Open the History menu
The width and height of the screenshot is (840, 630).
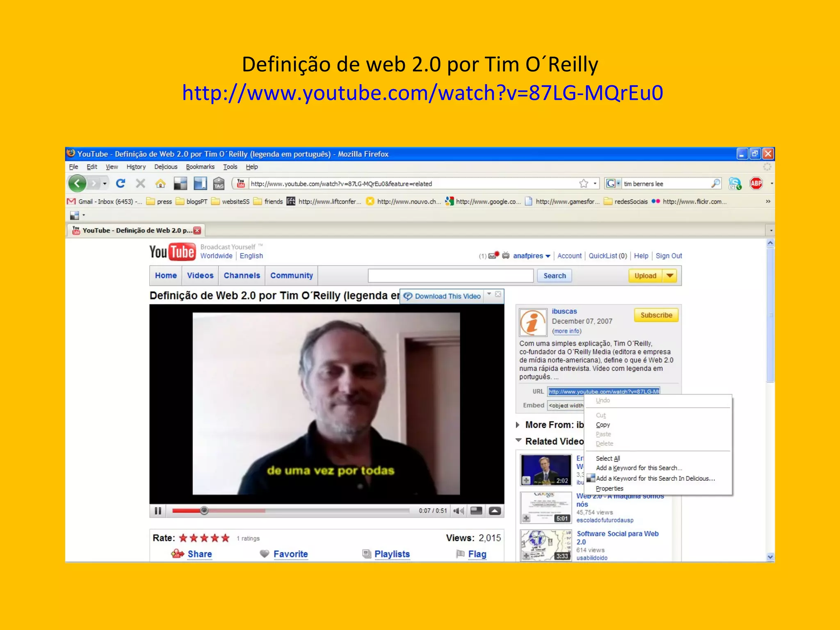136,167
